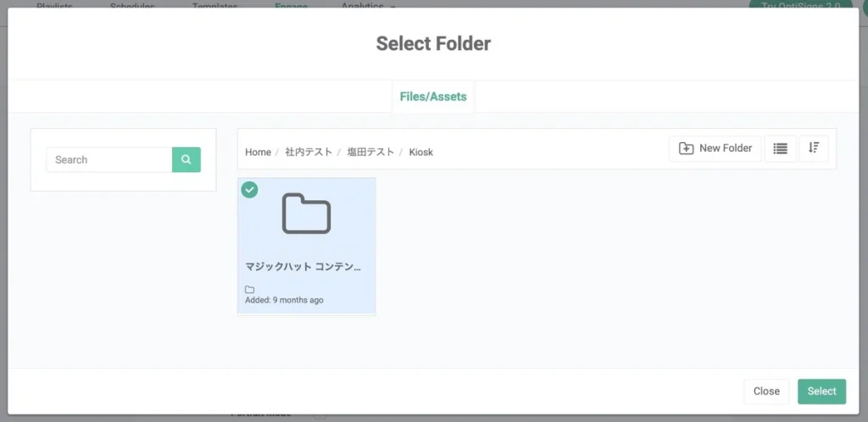Go to Home in the breadcrumb
868x422 pixels.
258,153
